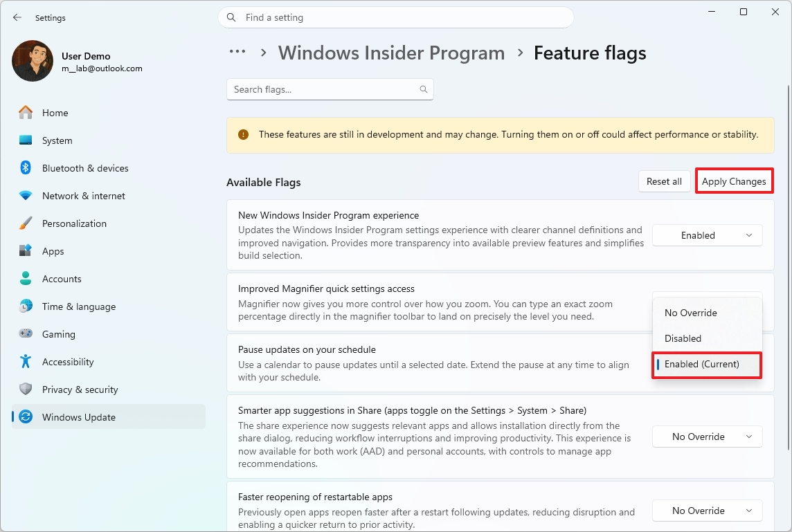Select No Override in the open list
Screen dimensions: 792x532
coord(707,313)
